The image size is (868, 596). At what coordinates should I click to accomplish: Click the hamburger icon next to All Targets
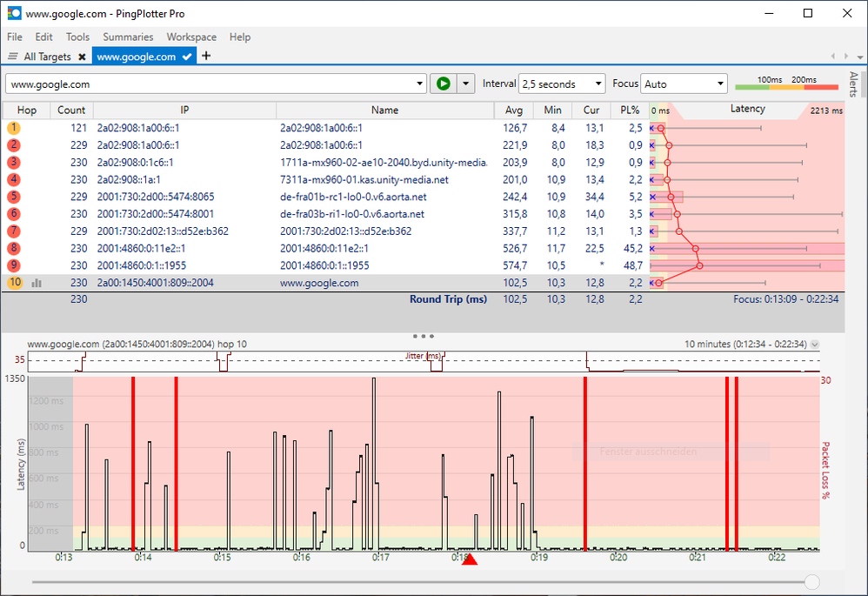tap(12, 56)
